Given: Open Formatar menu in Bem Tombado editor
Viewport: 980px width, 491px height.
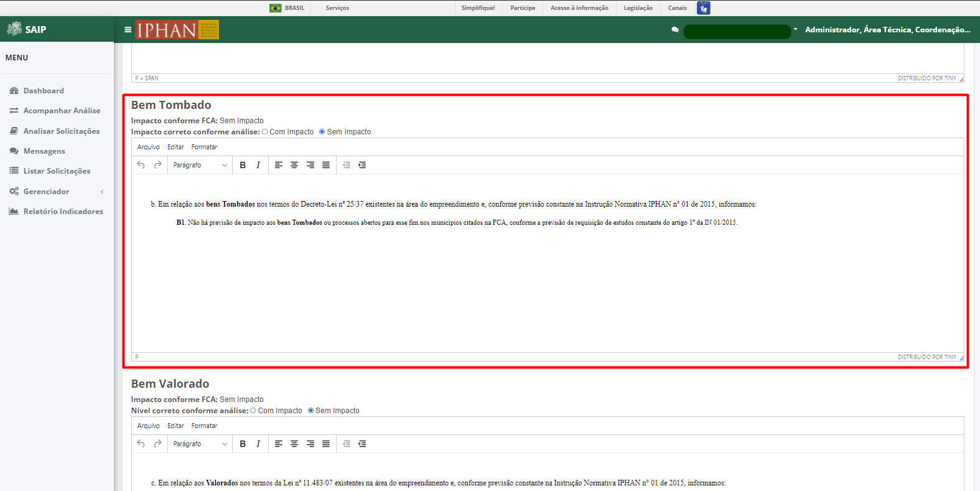Looking at the screenshot, I should 204,147.
